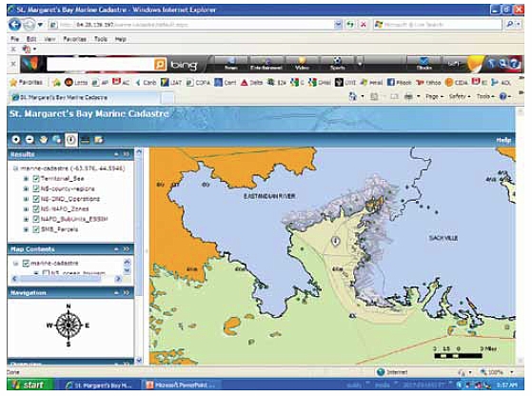The image size is (532, 396).
Task: Uncheck the Territorial_Sea layer checkbox
Action: click(36, 178)
